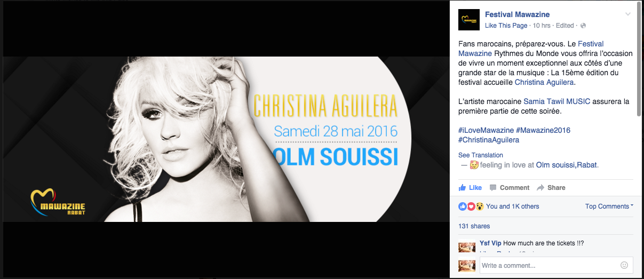Click the Samia Tawil MUSIC link
This screenshot has width=644, height=279.
pyautogui.click(x=556, y=101)
